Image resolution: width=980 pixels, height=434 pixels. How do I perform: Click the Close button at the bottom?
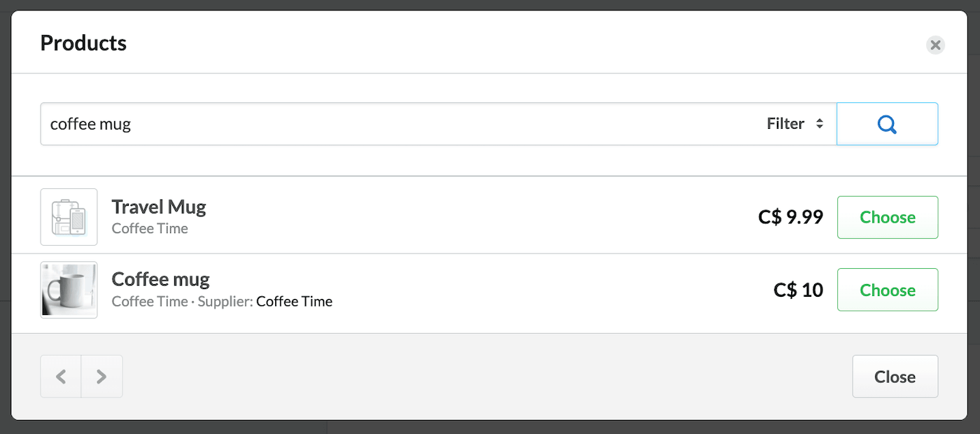pos(895,377)
